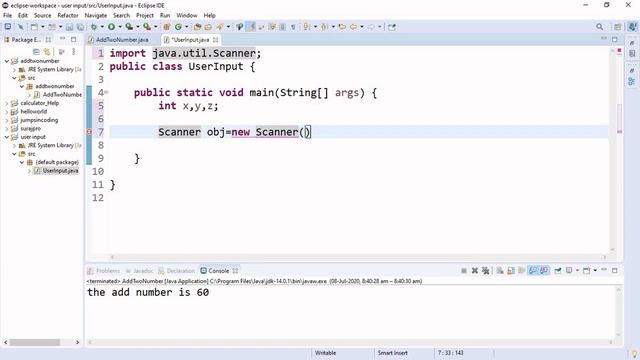Viewport: 640px width, 360px height.
Task: Open the Project menu
Action: coord(145,15)
